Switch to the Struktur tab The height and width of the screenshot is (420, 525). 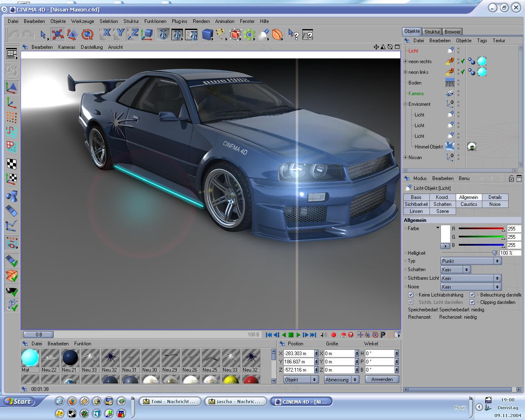[432, 32]
